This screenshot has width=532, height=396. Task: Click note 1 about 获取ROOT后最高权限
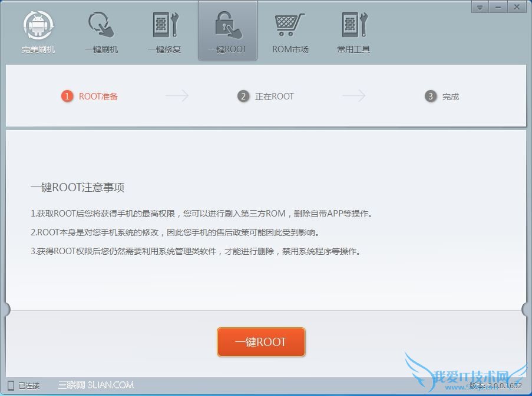pos(201,214)
